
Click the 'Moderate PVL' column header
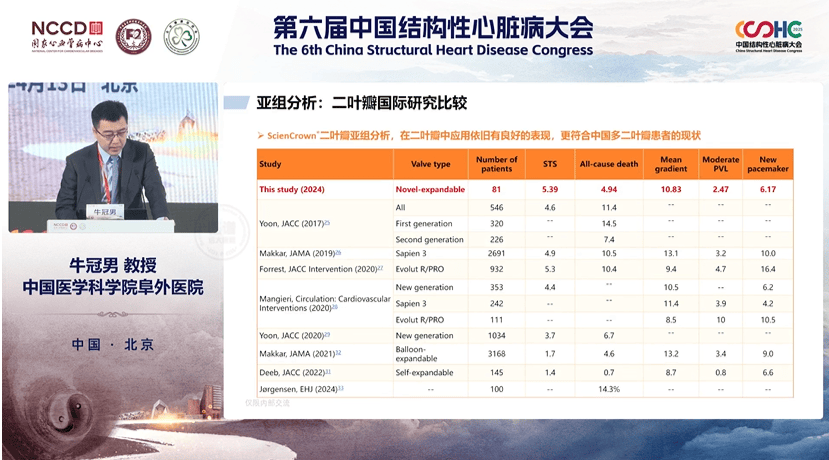pyautogui.click(x=721, y=164)
